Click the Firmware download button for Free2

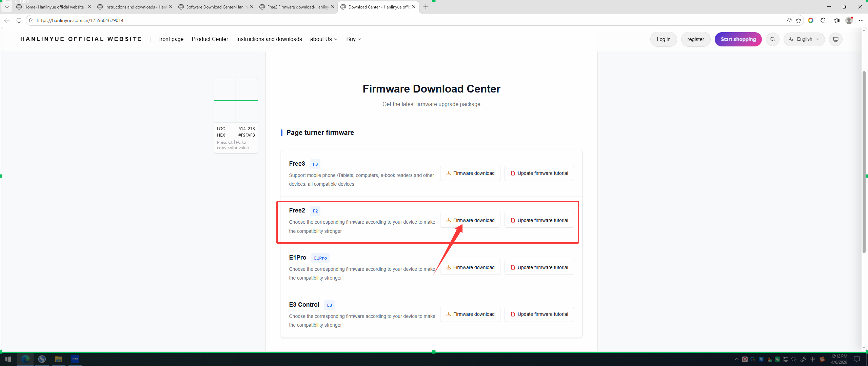tap(470, 220)
